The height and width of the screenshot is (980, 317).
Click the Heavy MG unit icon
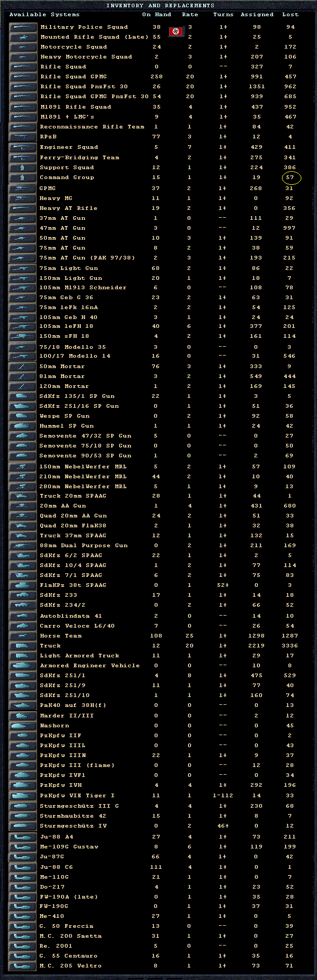click(x=23, y=198)
